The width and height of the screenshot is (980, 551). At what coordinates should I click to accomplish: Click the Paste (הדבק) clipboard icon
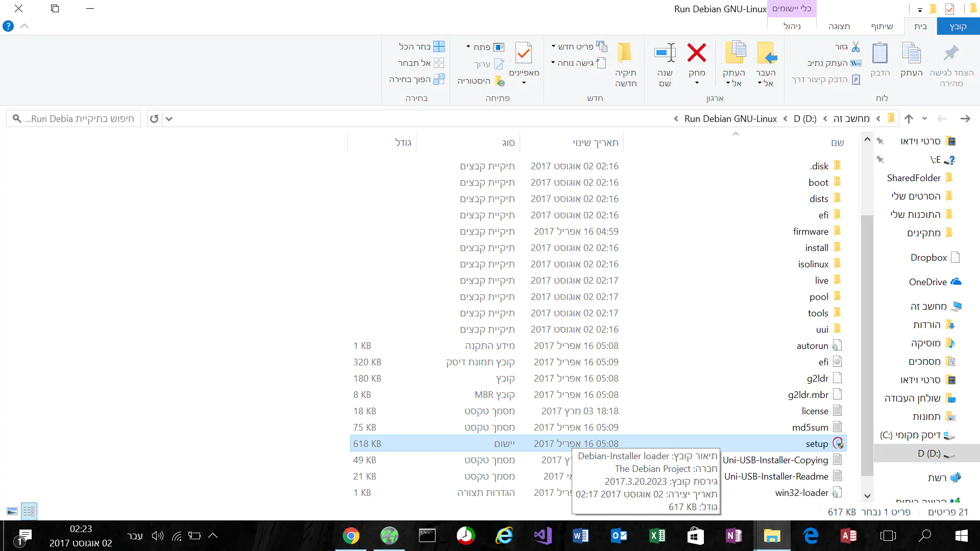[880, 54]
